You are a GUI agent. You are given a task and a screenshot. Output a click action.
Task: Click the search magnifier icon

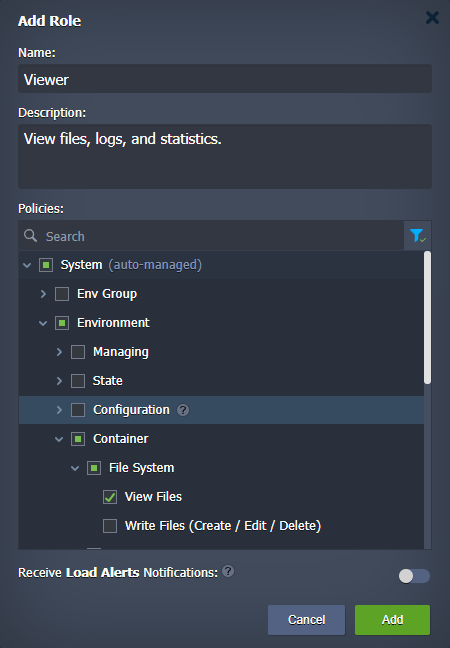pyautogui.click(x=31, y=236)
